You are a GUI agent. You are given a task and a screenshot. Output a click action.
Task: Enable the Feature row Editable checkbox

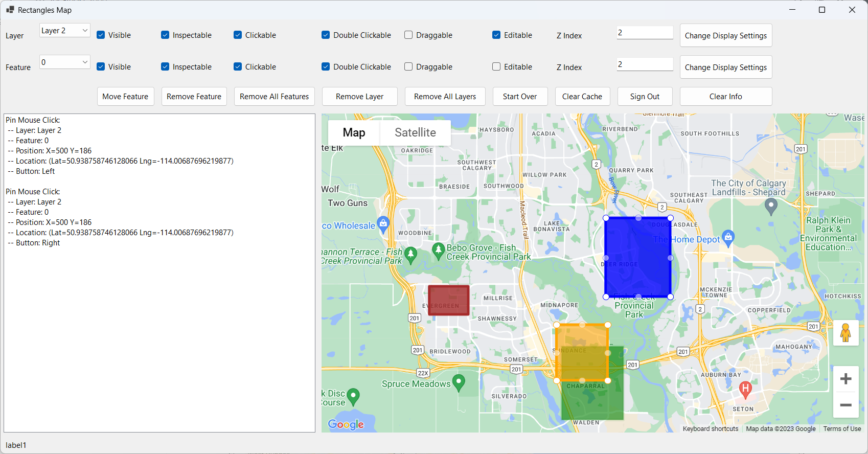pyautogui.click(x=496, y=67)
